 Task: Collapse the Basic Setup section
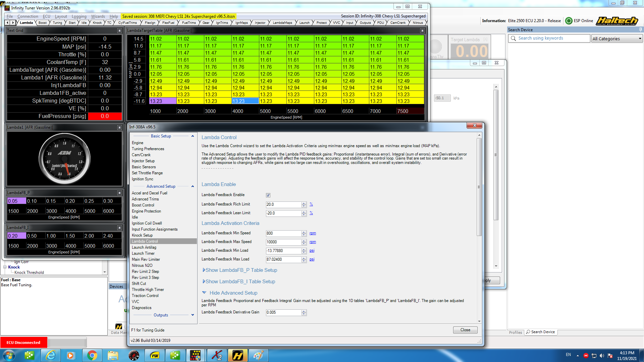pyautogui.click(x=193, y=136)
